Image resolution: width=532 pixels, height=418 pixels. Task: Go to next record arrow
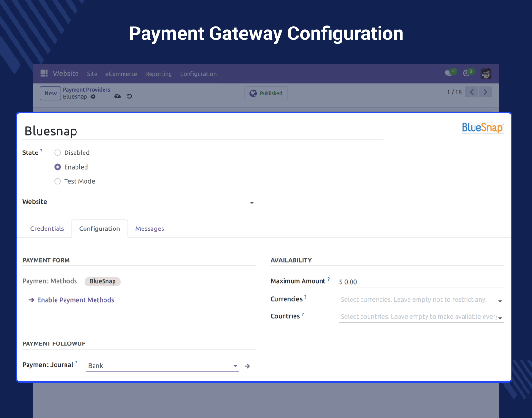point(485,92)
